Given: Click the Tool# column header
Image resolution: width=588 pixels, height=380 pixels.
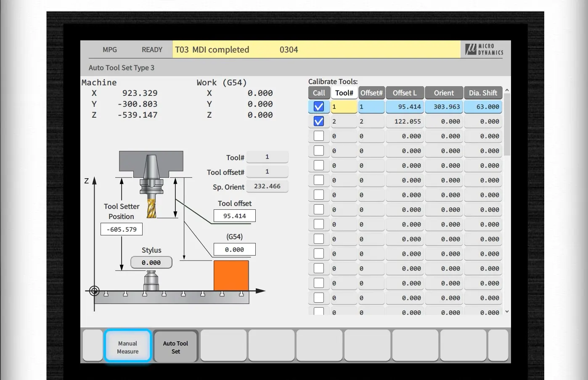Looking at the screenshot, I should click(x=344, y=93).
